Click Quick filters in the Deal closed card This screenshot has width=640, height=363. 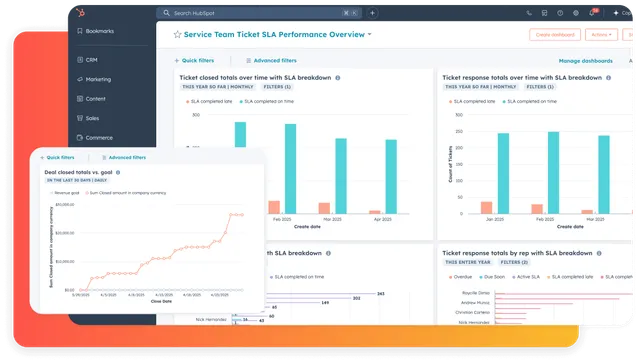(x=57, y=157)
